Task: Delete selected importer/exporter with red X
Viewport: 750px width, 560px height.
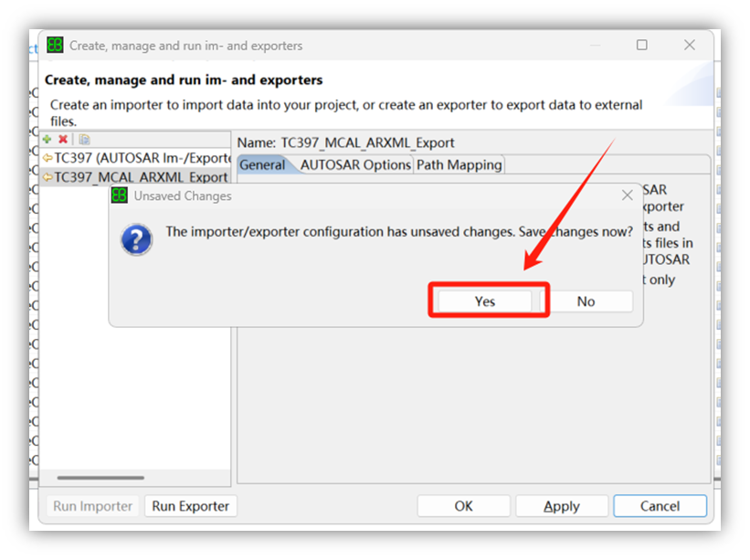Action: point(63,139)
